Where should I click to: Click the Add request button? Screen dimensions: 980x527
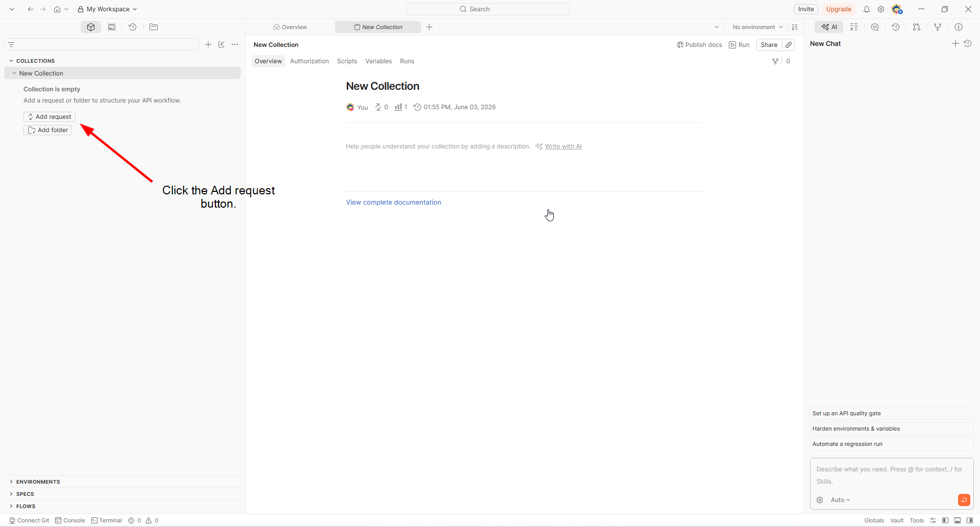coord(50,117)
